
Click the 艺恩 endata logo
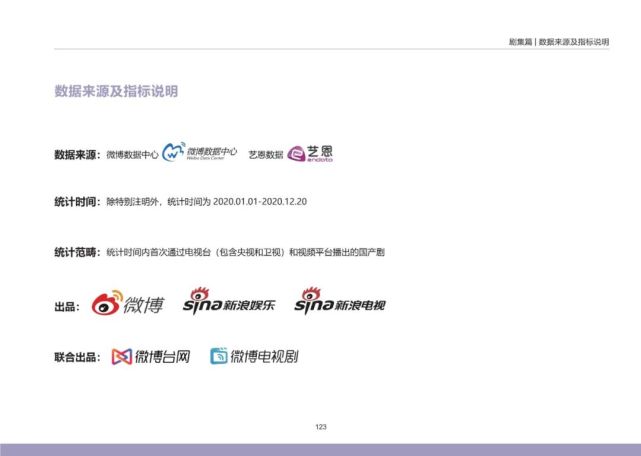310,154
